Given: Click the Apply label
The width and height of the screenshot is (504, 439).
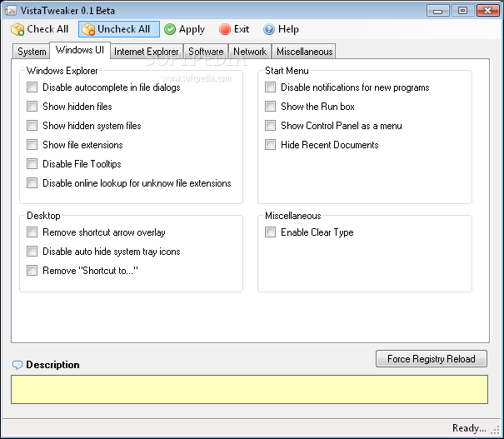Looking at the screenshot, I should coord(192,29).
